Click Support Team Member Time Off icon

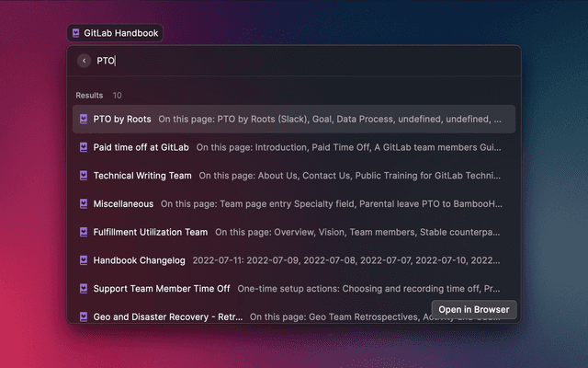pos(84,289)
